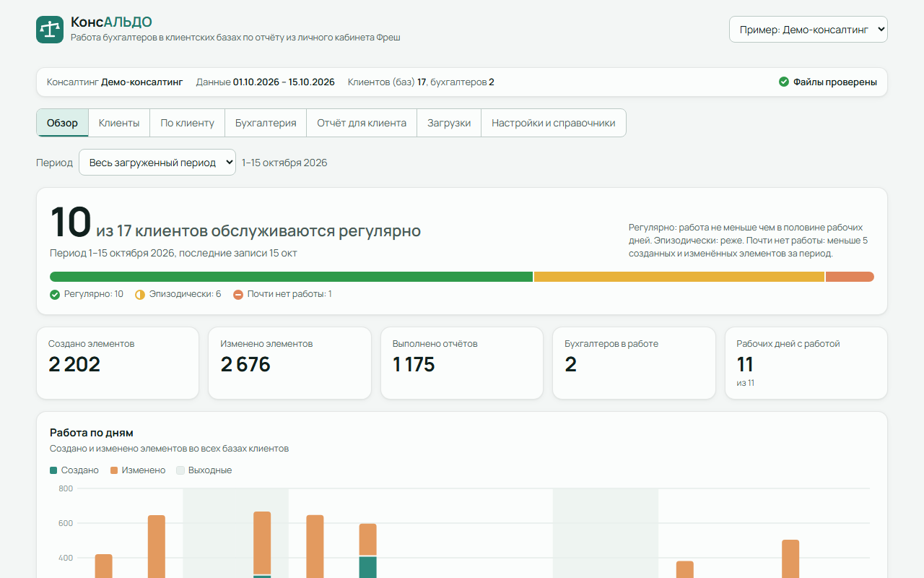Viewport: 924px width, 578px height.
Task: Click the yellow Эпизодически segment of the bar
Action: coord(679,277)
